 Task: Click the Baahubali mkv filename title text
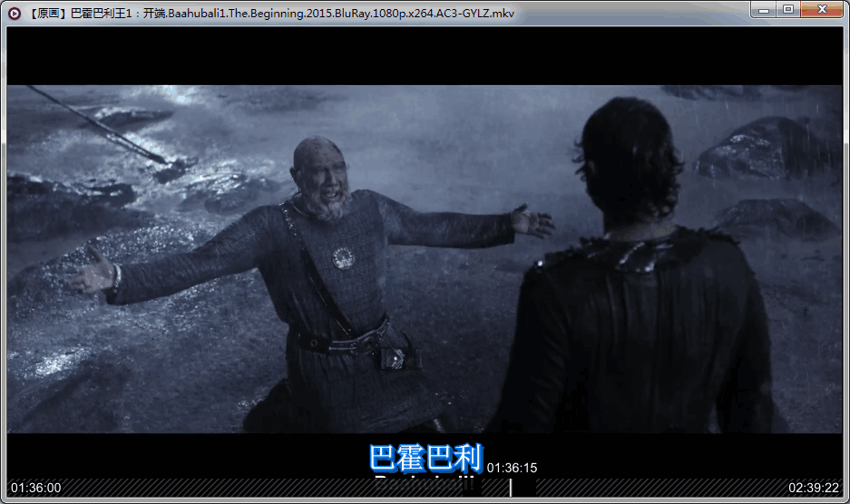pos(272,12)
